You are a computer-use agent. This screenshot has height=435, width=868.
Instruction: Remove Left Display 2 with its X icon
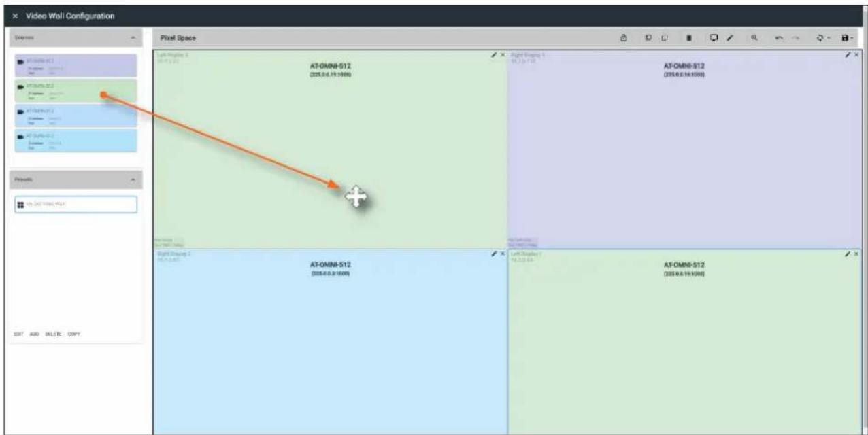(x=502, y=54)
